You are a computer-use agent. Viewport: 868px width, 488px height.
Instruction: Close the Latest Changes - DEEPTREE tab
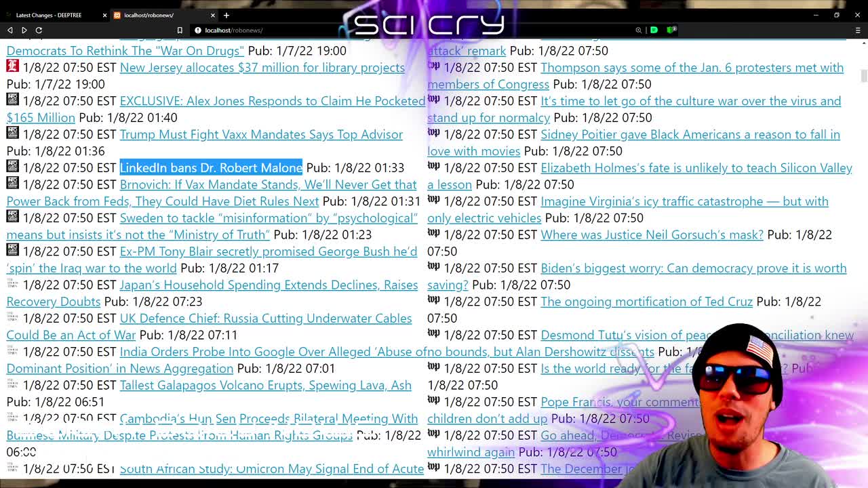point(104,15)
